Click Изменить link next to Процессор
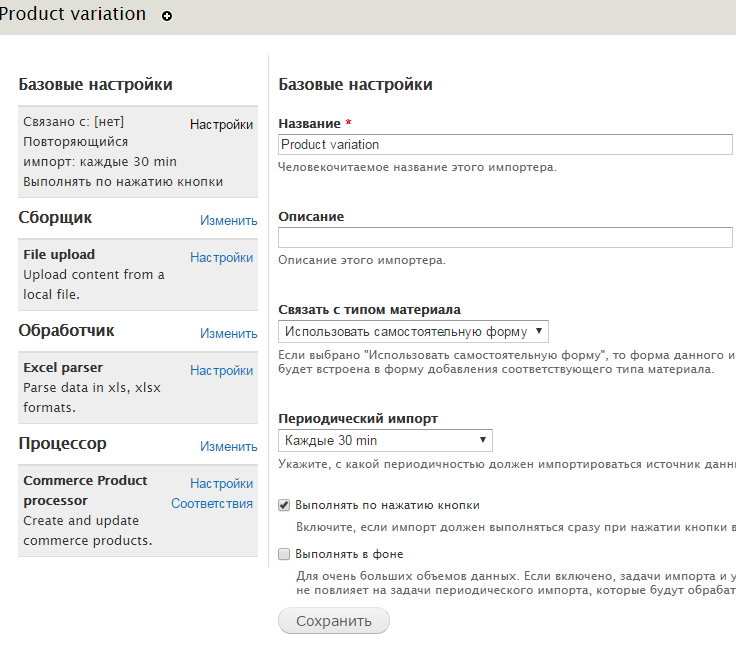736x651 pixels. point(228,446)
